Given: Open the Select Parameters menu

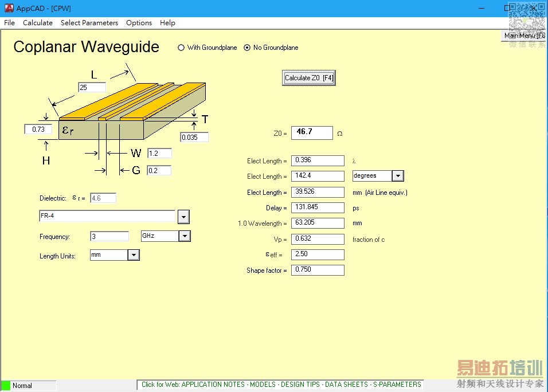Looking at the screenshot, I should point(89,23).
